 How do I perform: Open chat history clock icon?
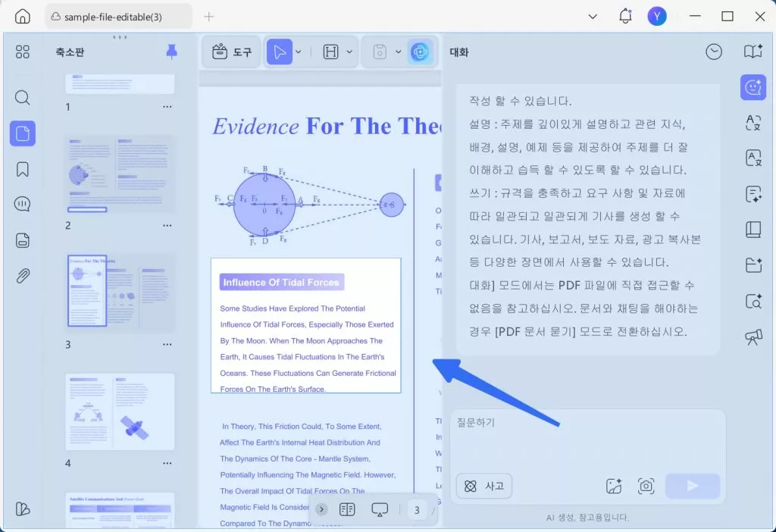coord(714,52)
